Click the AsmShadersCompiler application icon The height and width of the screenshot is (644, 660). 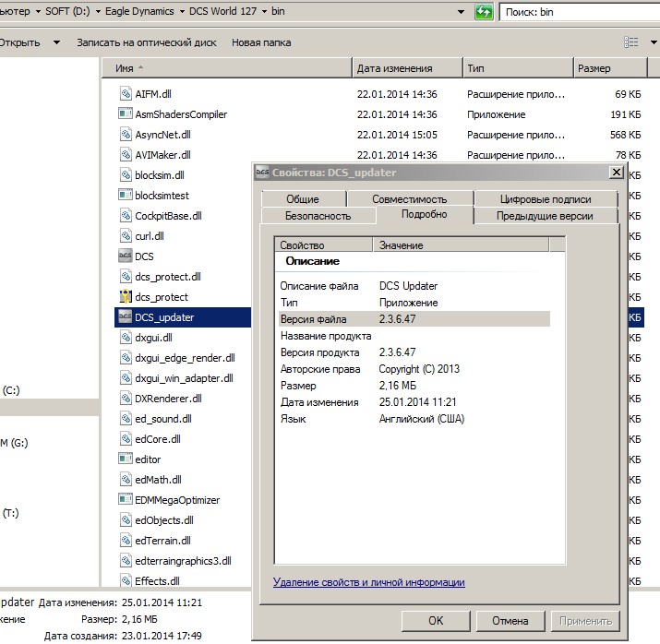click(x=126, y=113)
